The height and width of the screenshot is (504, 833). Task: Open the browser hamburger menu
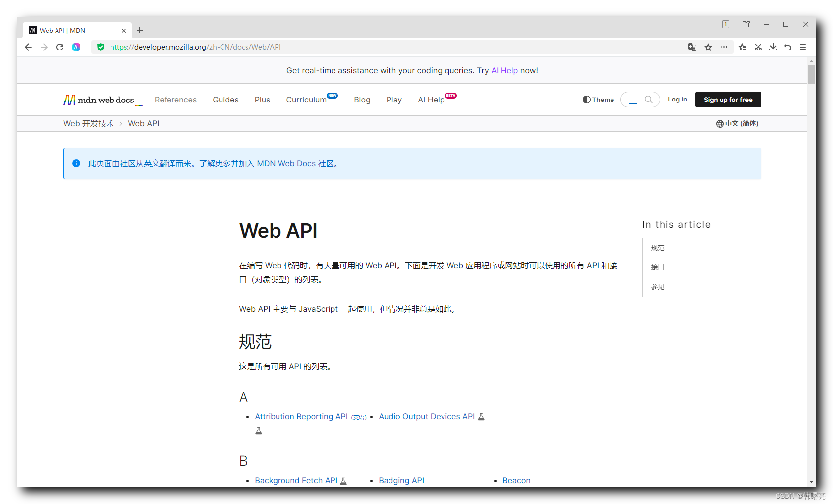pyautogui.click(x=803, y=47)
